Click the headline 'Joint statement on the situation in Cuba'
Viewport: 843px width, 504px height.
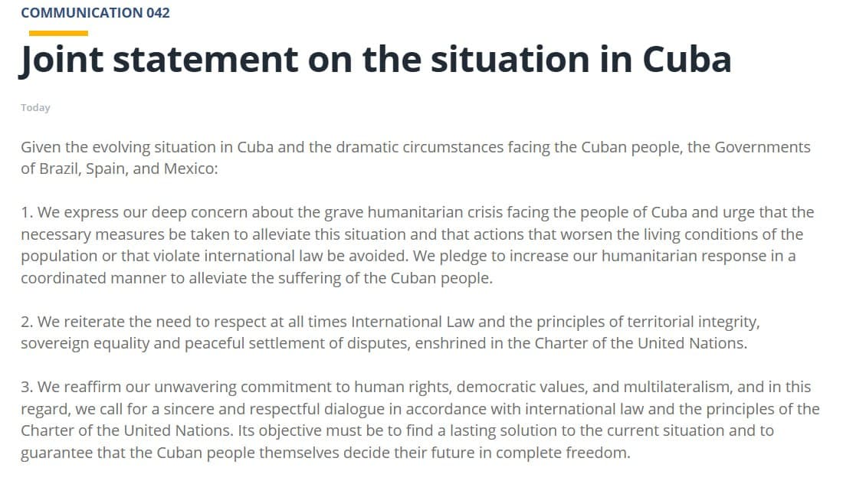[375, 60]
